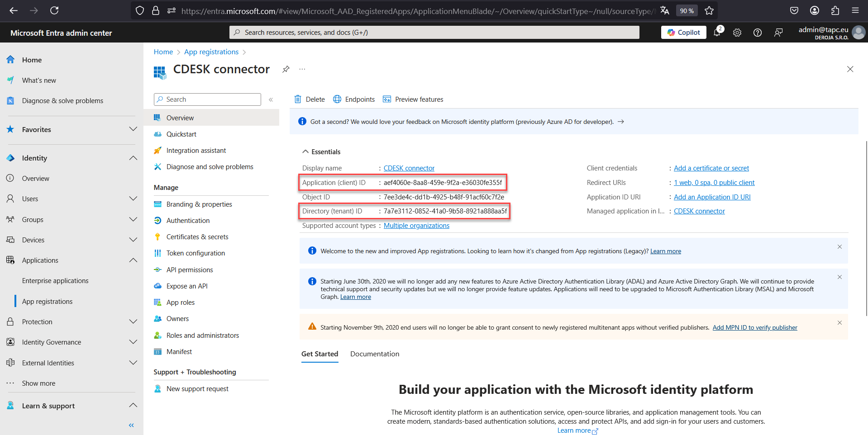Open notifications bell icon
This screenshot has height=435, width=868.
click(x=717, y=32)
